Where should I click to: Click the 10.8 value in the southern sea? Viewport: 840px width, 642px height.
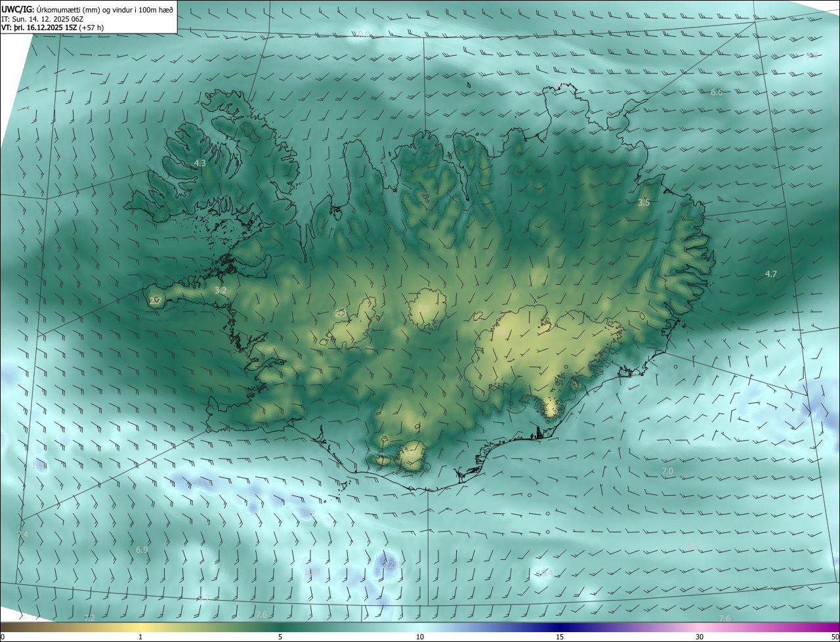313,572
